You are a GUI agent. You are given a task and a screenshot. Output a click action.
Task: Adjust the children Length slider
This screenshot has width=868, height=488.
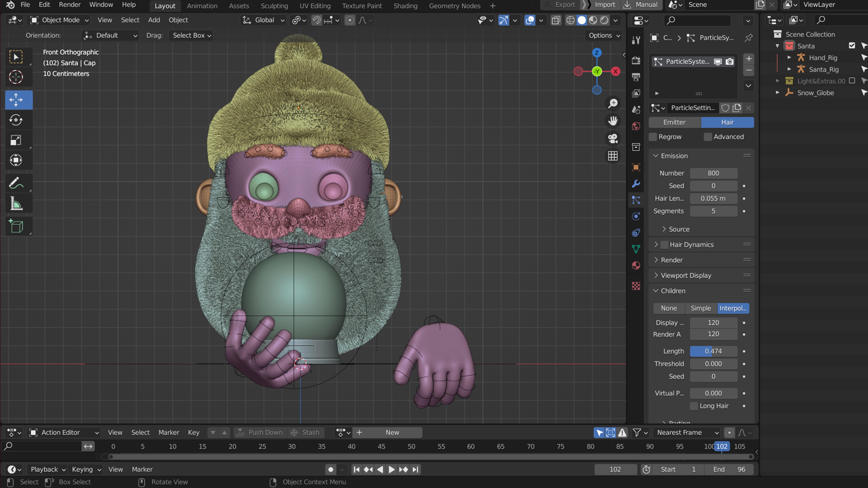tap(713, 351)
